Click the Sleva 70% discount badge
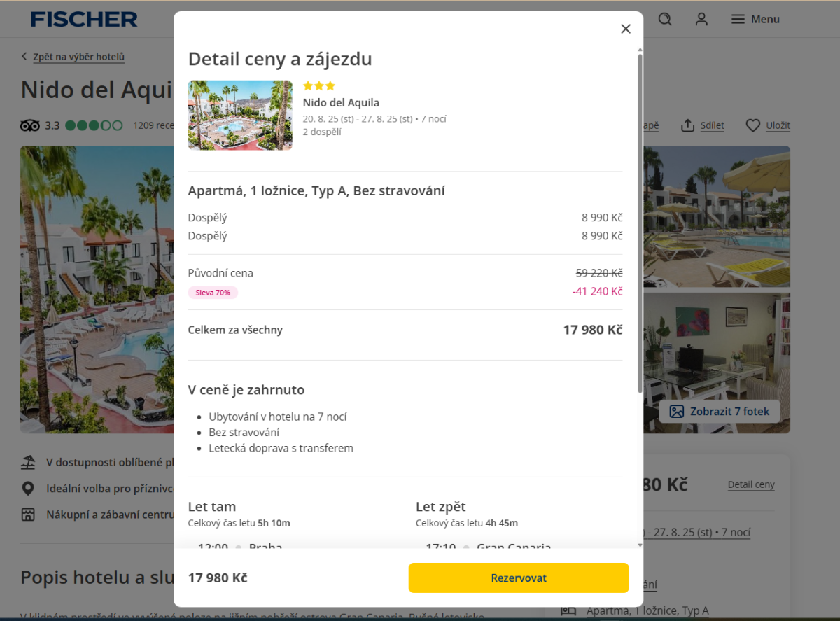Viewport: 840px width, 621px height. point(213,293)
